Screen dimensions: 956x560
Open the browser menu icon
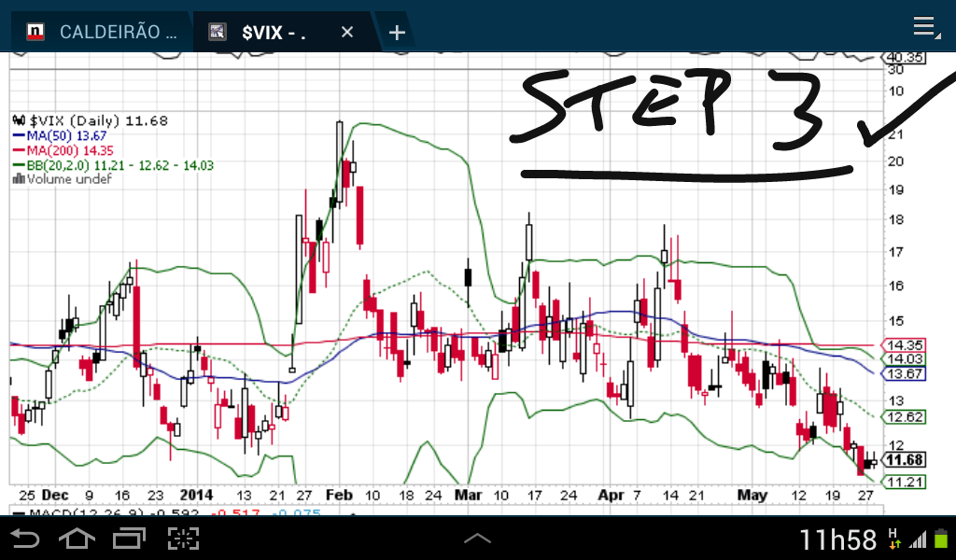(925, 27)
